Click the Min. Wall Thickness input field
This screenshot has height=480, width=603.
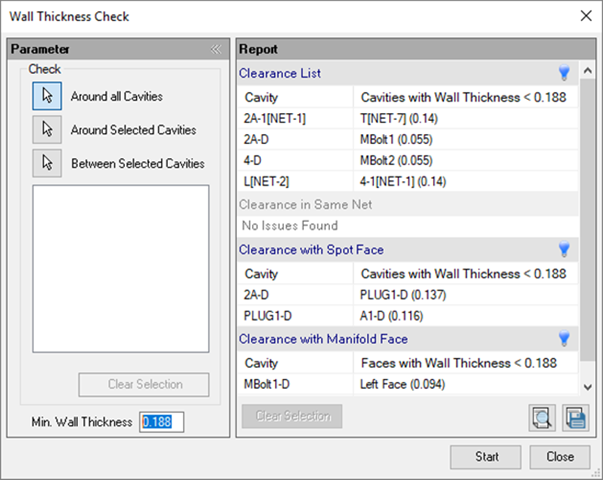tap(161, 422)
